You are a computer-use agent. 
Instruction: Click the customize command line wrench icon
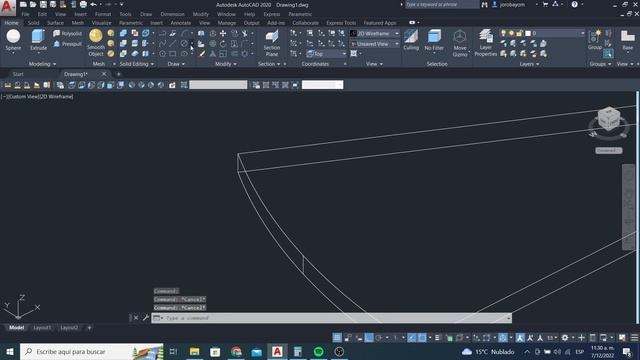click(x=146, y=318)
